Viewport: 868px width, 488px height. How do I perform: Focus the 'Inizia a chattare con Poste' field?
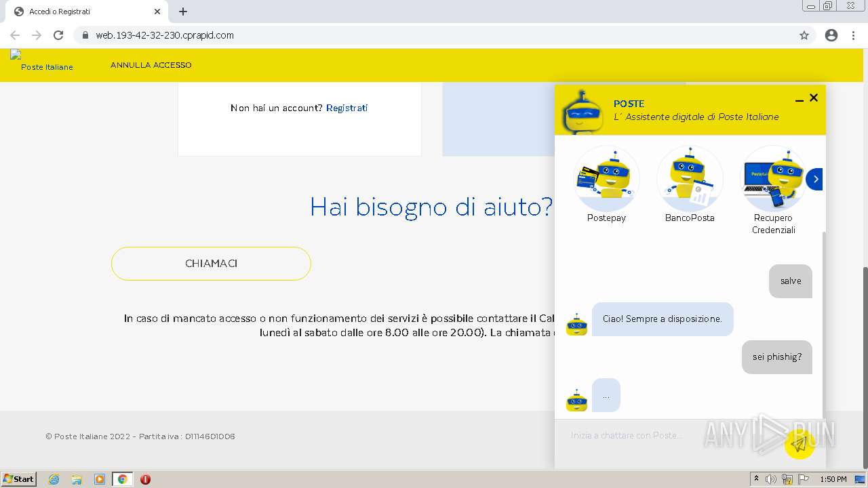click(x=668, y=435)
